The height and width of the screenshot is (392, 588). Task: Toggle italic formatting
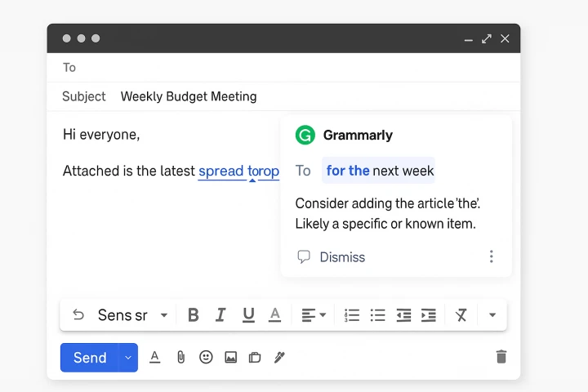220,315
